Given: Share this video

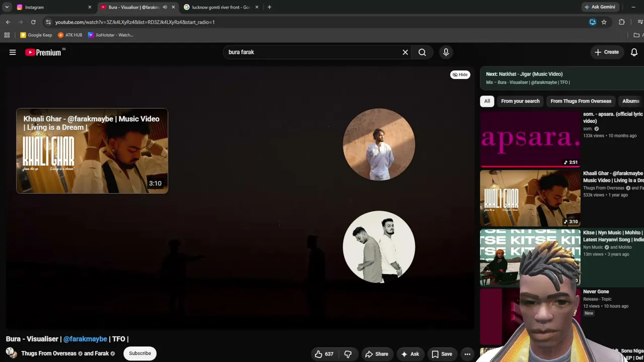Looking at the screenshot, I should point(377,354).
